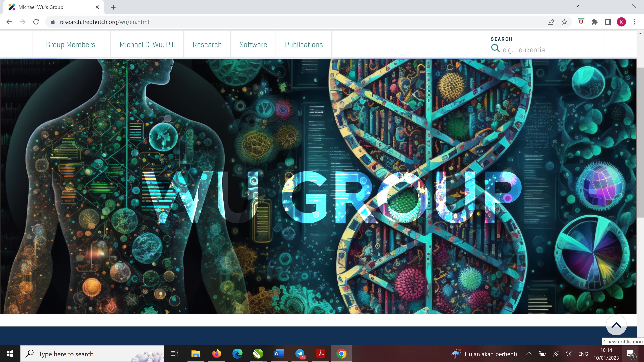Image resolution: width=644 pixels, height=362 pixels.
Task: Toggle the browser side panel icon
Action: [x=608, y=22]
